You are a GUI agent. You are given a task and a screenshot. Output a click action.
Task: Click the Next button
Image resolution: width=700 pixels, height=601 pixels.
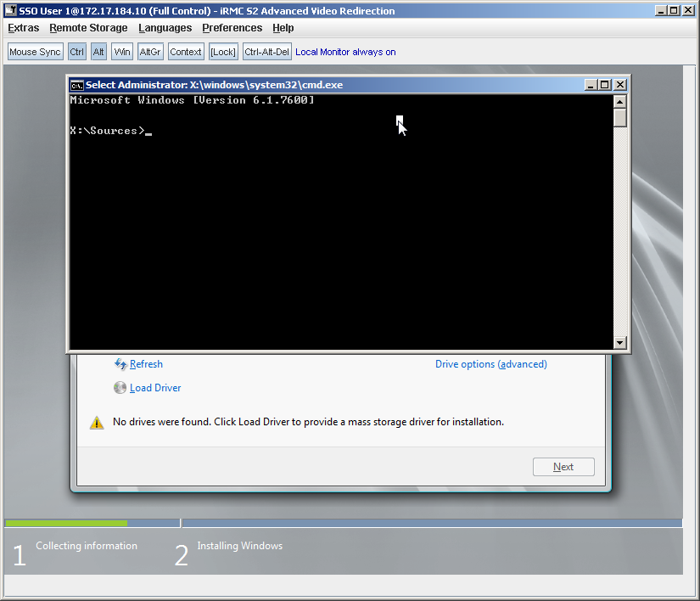click(x=563, y=467)
